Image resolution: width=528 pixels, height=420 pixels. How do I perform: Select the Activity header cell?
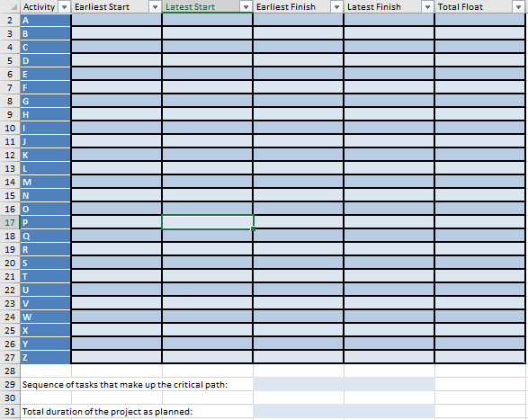click(46, 6)
